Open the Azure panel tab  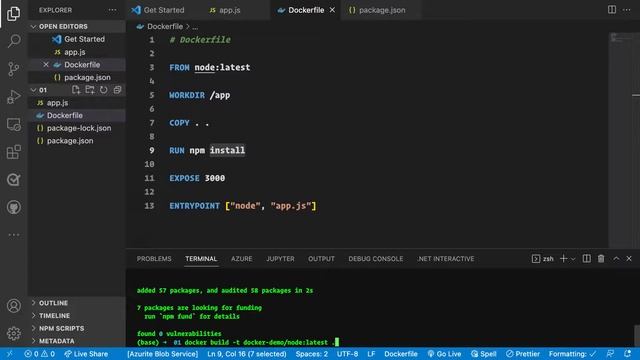coord(242,258)
